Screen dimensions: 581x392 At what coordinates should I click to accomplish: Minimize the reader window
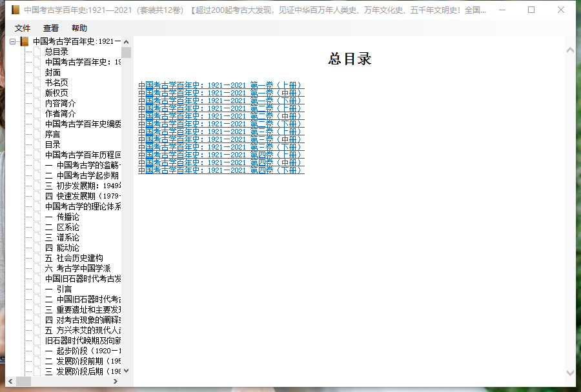point(502,10)
